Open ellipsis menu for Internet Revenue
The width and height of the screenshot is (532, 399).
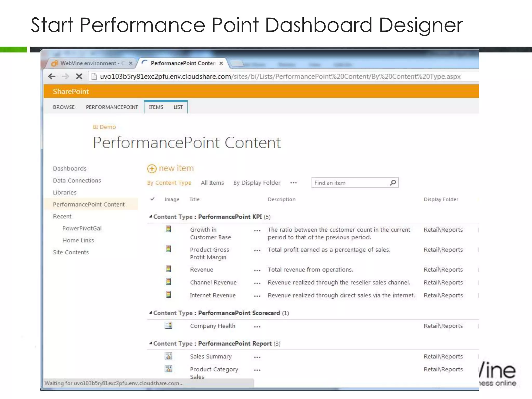coord(257,296)
